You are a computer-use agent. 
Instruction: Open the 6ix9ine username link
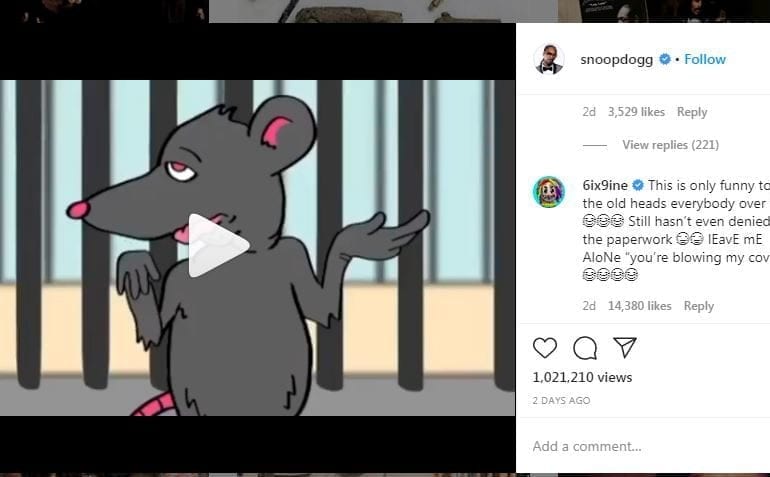tap(605, 185)
